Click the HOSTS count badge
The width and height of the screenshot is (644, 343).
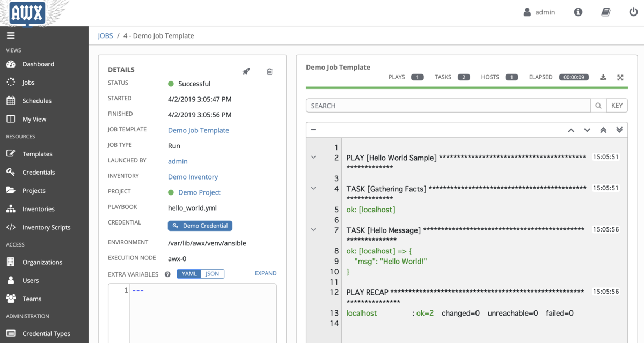click(x=511, y=77)
